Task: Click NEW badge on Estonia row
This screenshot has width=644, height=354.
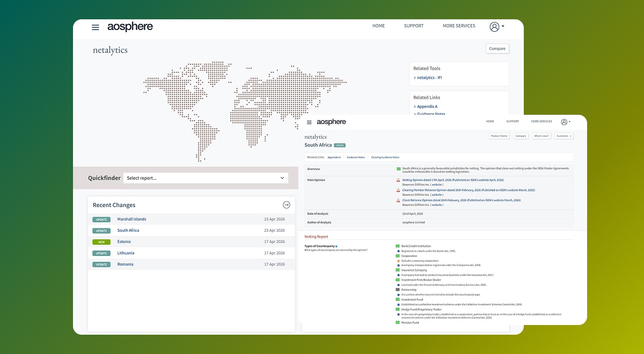Action: pos(101,242)
